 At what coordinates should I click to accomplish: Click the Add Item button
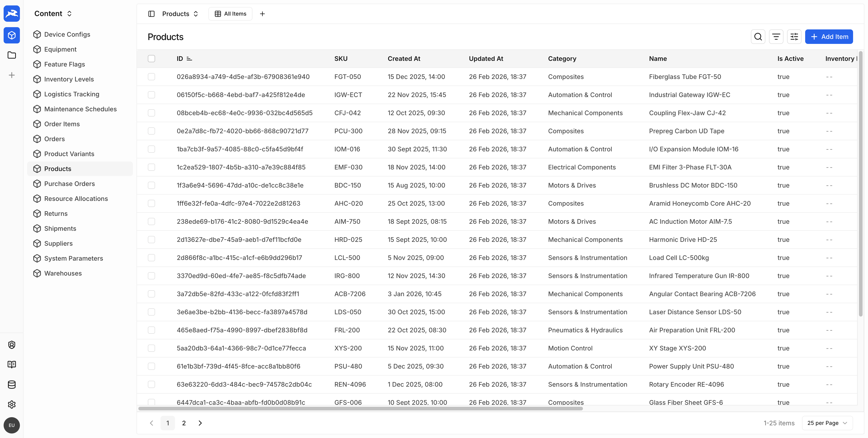(829, 36)
